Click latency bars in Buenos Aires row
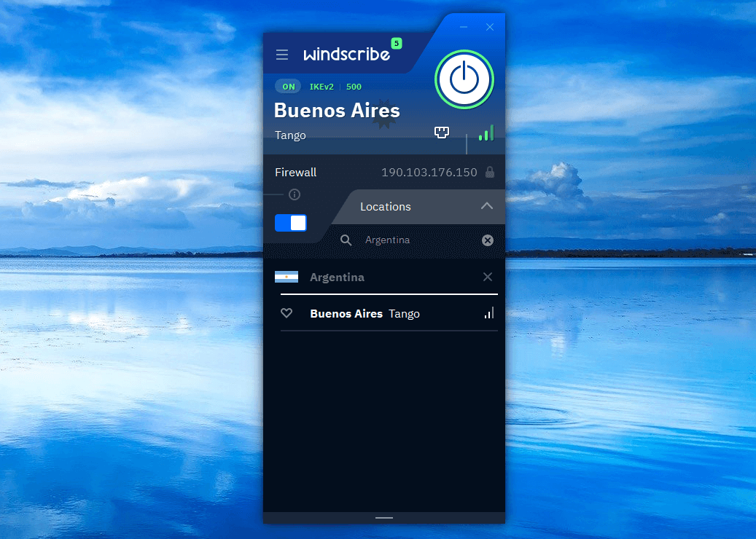756x539 pixels. point(488,313)
